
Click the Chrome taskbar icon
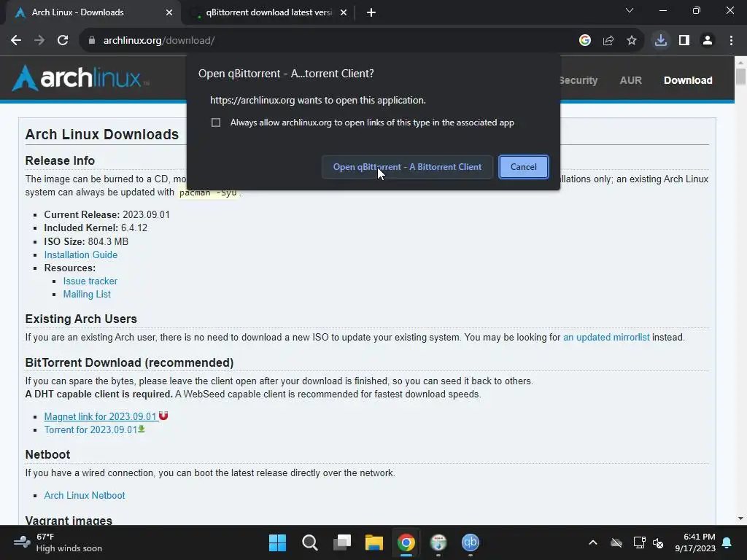coord(406,542)
